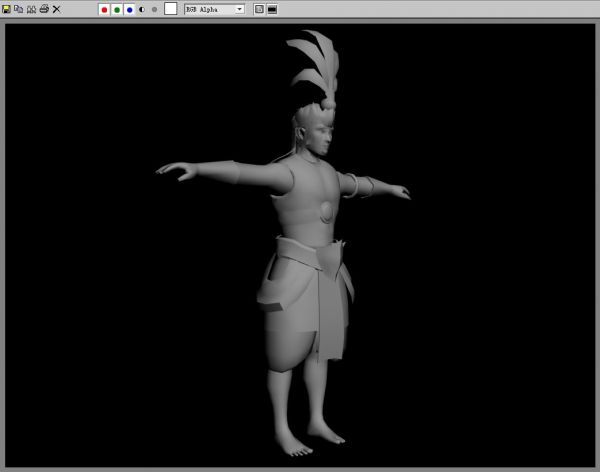Click the Print Image icon
600x472 pixels.
(x=43, y=8)
